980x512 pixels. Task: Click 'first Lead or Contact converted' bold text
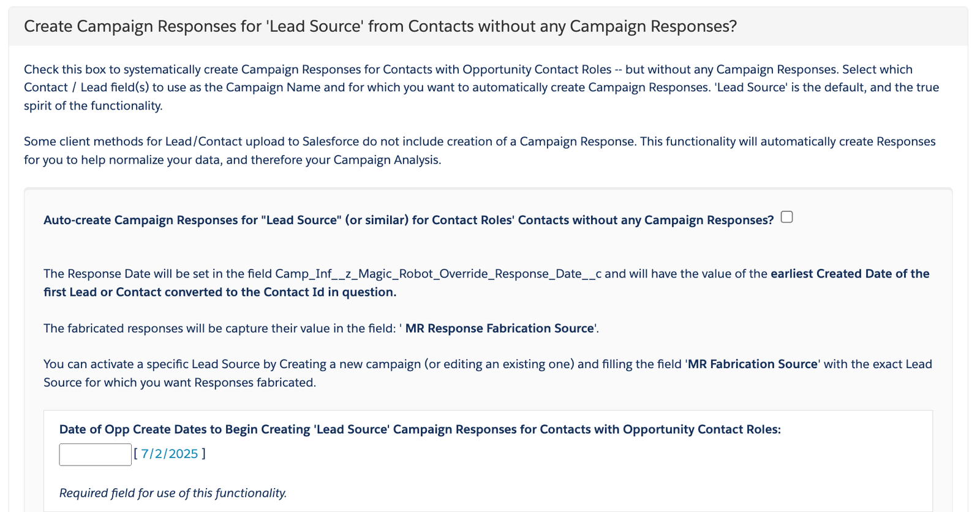(220, 292)
